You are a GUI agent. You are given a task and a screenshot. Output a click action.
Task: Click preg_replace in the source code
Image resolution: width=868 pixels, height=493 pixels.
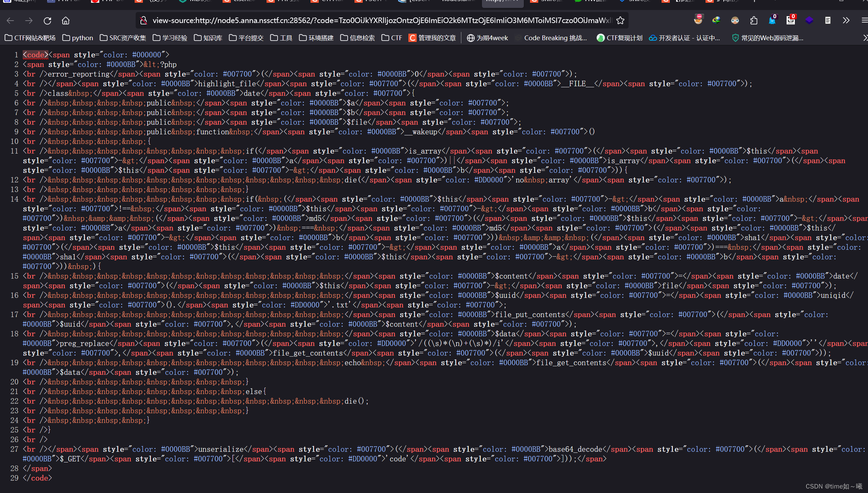(84, 343)
